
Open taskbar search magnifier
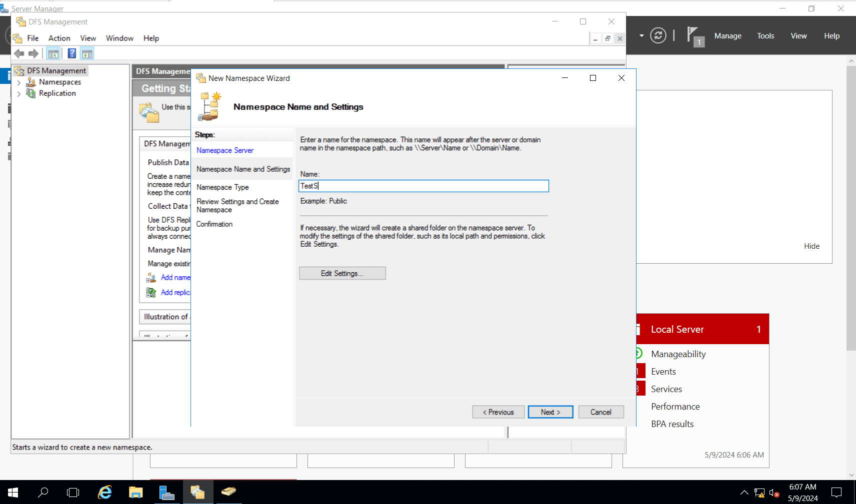(x=43, y=493)
